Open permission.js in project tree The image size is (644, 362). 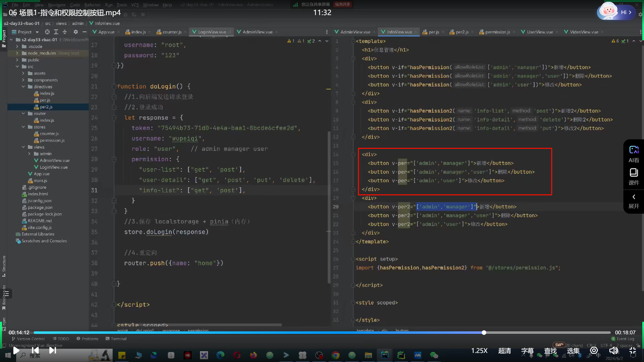click(52, 140)
